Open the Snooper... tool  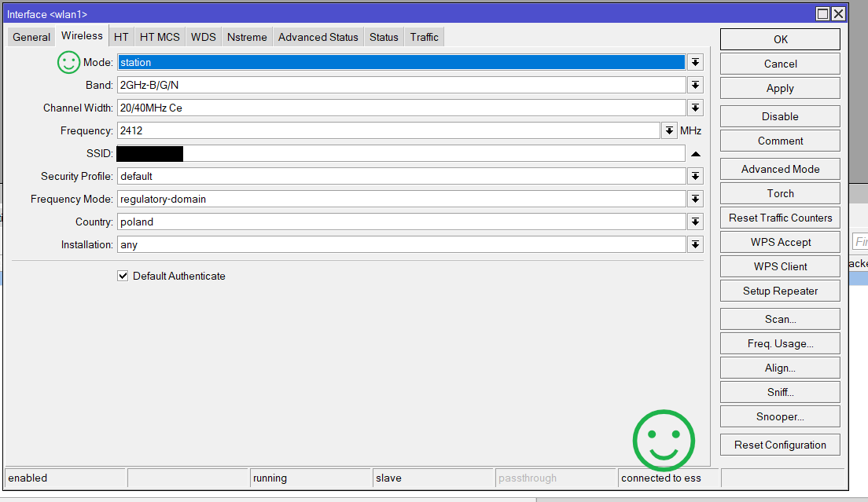(780, 416)
